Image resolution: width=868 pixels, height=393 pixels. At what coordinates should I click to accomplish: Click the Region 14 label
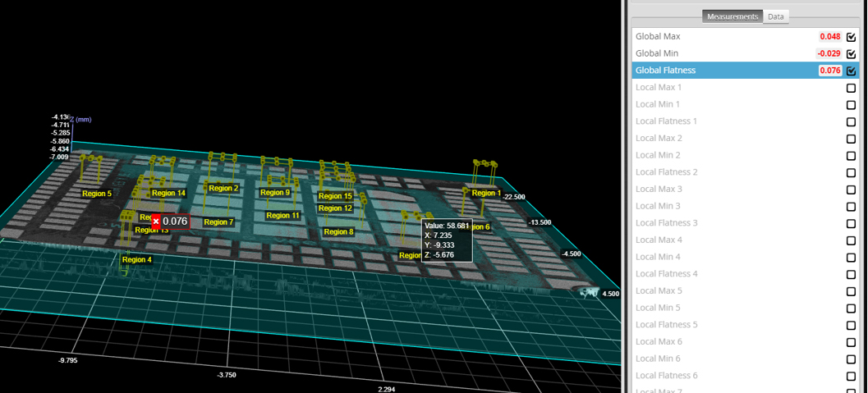coord(168,193)
